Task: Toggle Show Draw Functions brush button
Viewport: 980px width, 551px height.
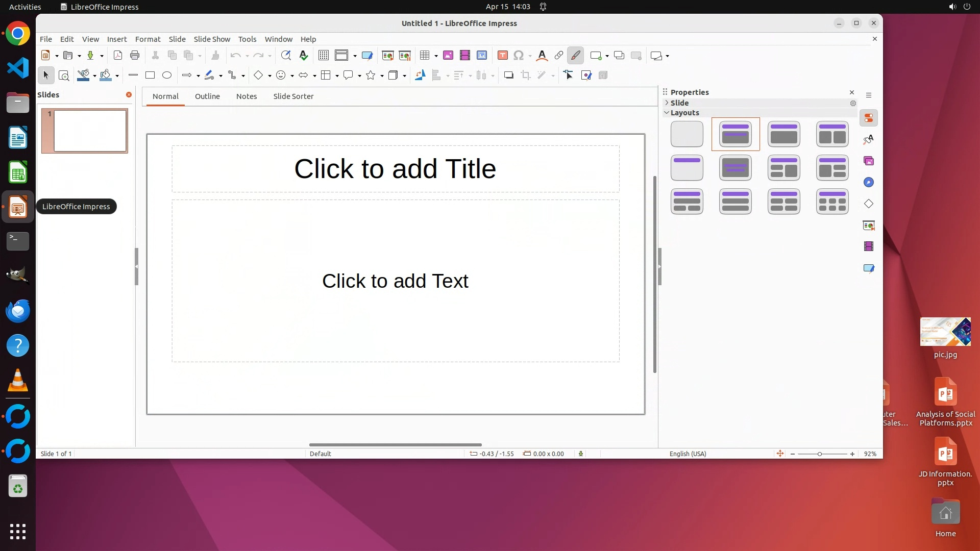Action: point(576,56)
